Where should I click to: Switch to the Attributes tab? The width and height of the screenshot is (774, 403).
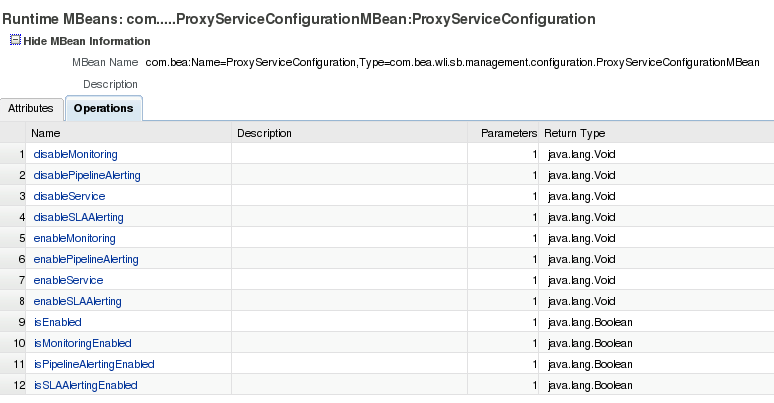coord(30,108)
